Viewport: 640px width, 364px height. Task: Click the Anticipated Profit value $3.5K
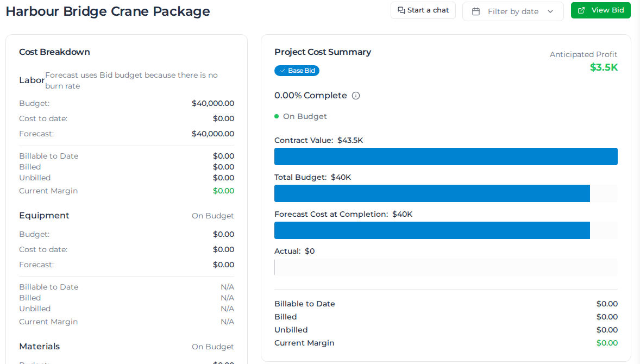coord(604,67)
